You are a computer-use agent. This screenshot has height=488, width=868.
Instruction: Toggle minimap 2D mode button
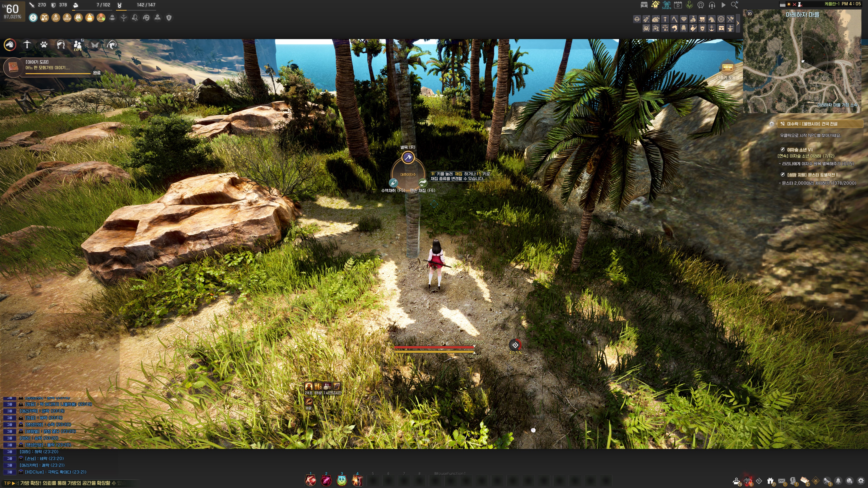[x=750, y=14]
